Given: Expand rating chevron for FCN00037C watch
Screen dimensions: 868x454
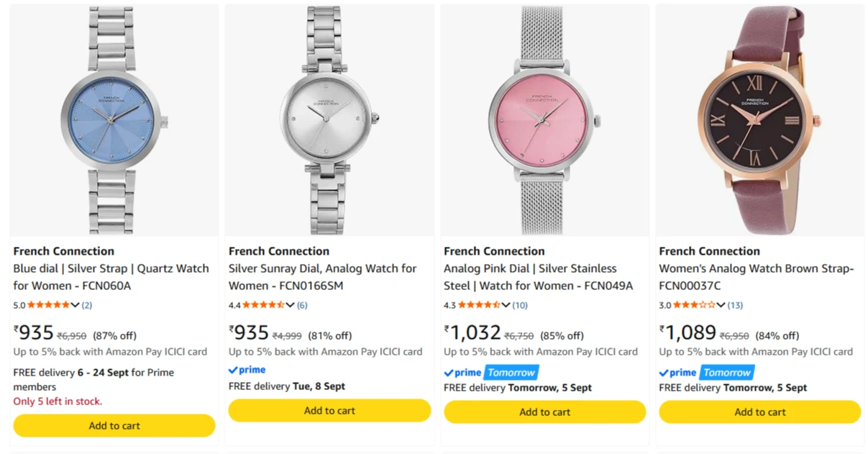Looking at the screenshot, I should [721, 305].
